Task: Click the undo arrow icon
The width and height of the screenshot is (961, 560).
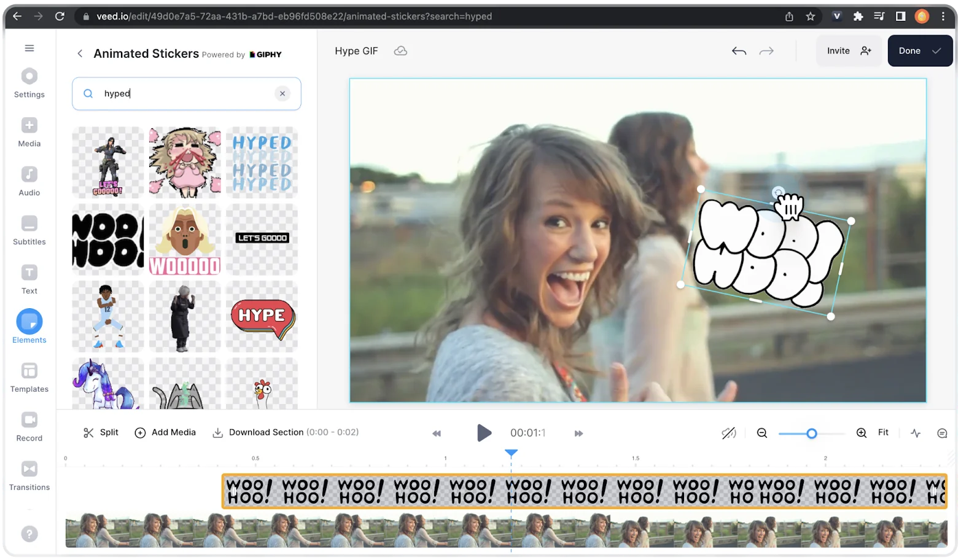Action: [x=739, y=51]
